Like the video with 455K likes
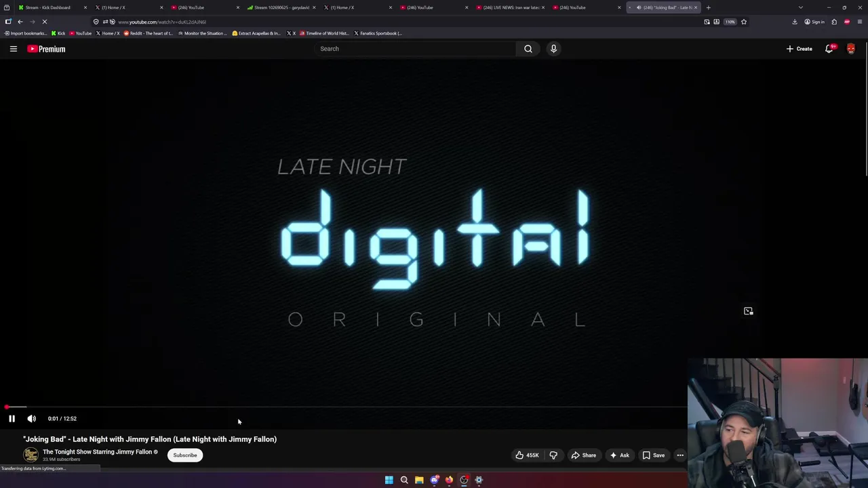 [x=527, y=455]
